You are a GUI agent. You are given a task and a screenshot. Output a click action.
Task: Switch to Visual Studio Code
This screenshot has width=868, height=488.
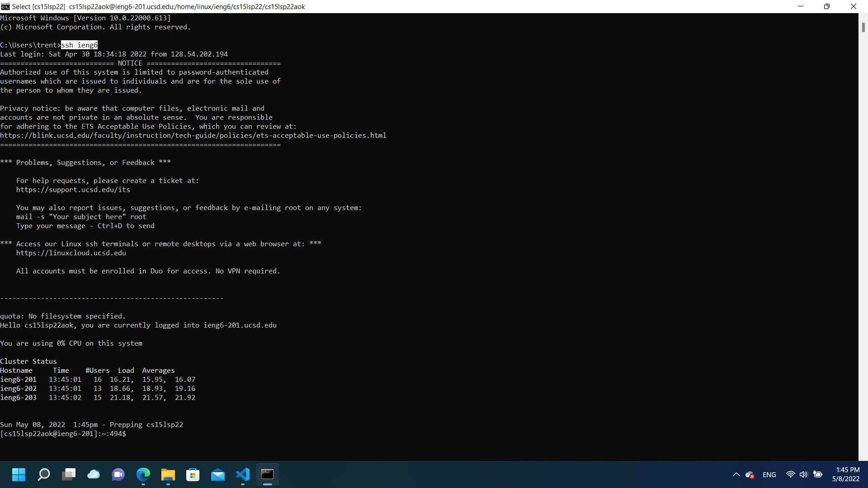(x=243, y=474)
